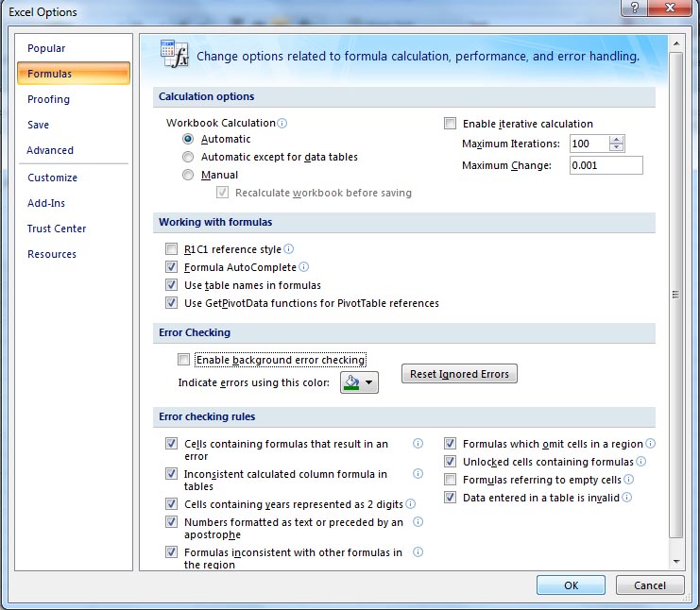Uncheck Unlocked cells containing formulas

[450, 462]
